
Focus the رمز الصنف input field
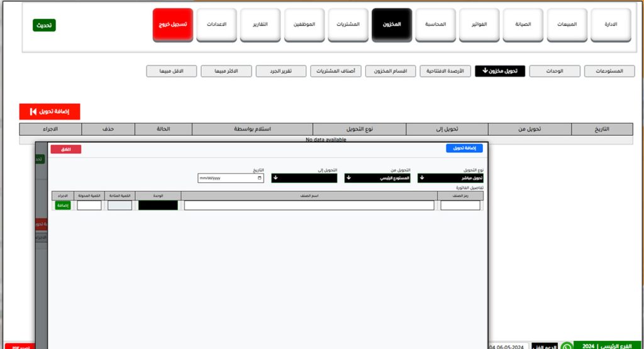(x=460, y=206)
